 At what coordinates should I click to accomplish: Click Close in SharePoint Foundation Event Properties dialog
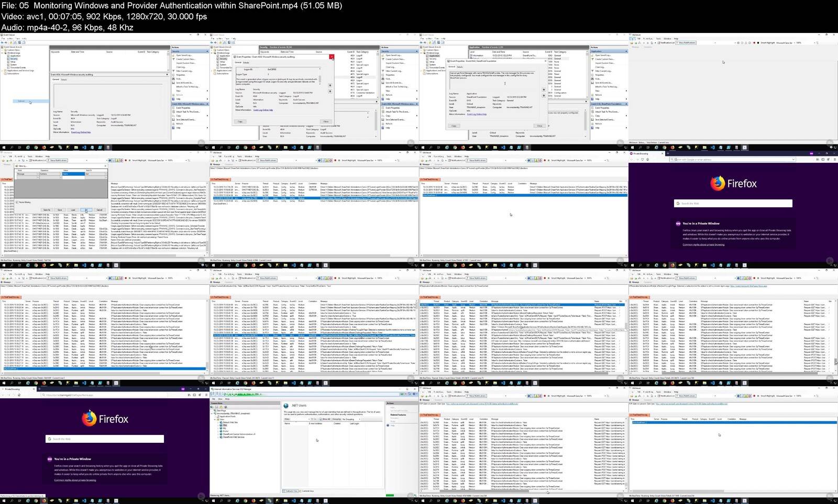(x=539, y=126)
